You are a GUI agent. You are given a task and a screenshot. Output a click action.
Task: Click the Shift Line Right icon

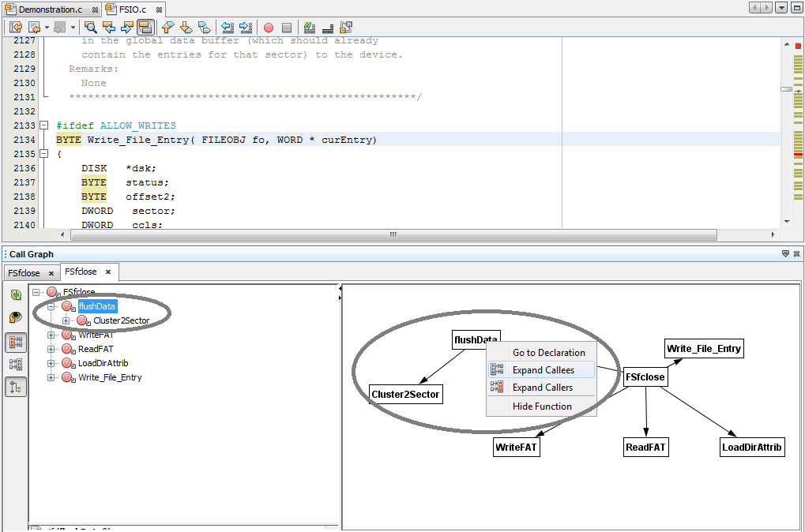point(246,27)
